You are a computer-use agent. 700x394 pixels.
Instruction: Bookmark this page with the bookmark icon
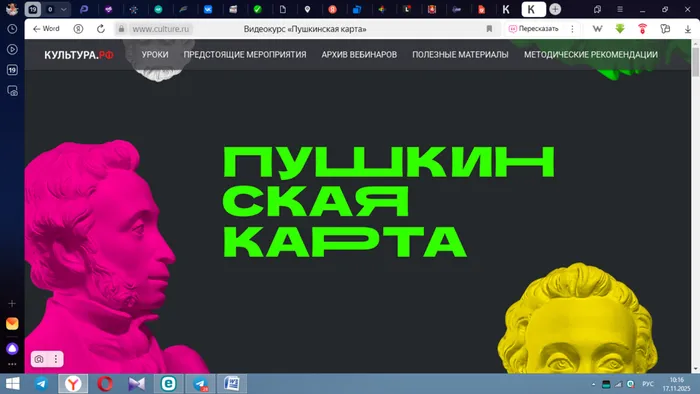[489, 29]
